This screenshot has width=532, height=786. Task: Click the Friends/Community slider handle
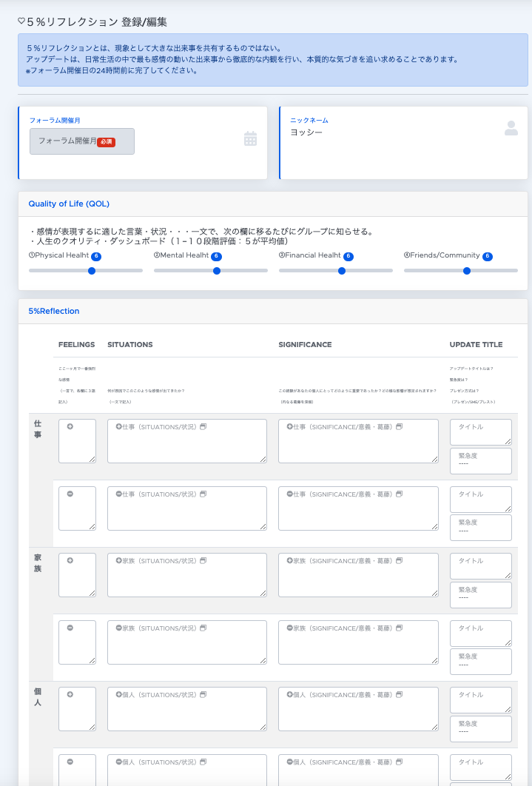pos(467,271)
